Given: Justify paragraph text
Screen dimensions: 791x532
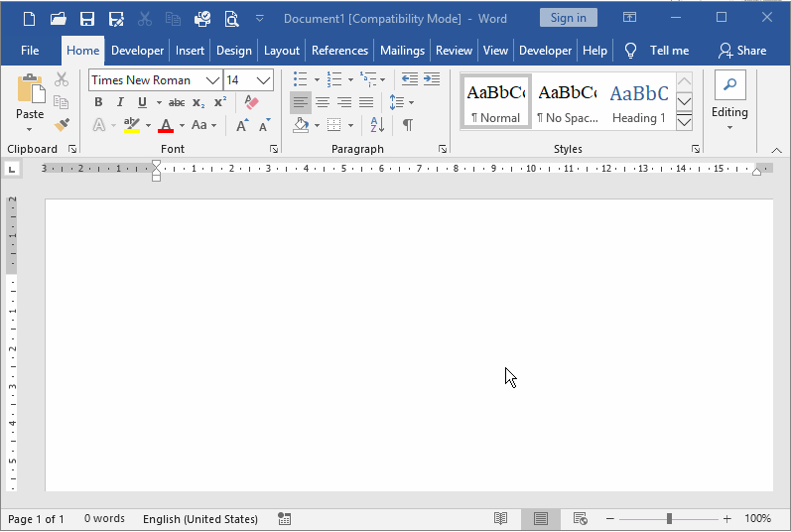Looking at the screenshot, I should [366, 103].
